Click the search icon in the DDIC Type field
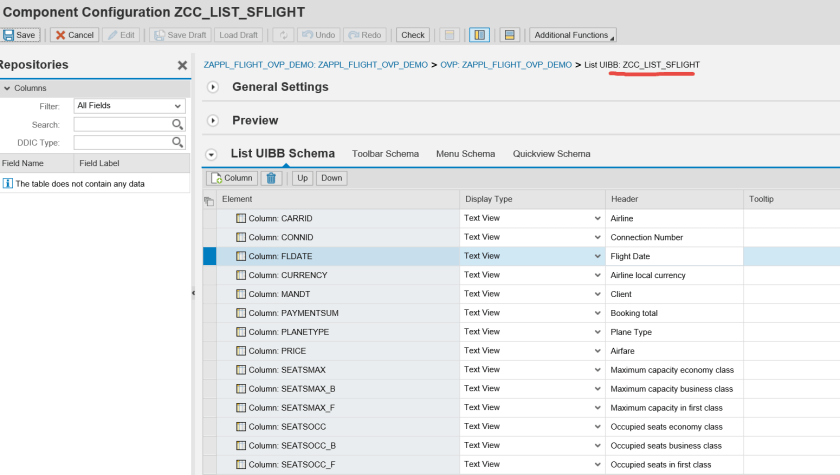Screen dimensions: 840x475 click(x=177, y=143)
